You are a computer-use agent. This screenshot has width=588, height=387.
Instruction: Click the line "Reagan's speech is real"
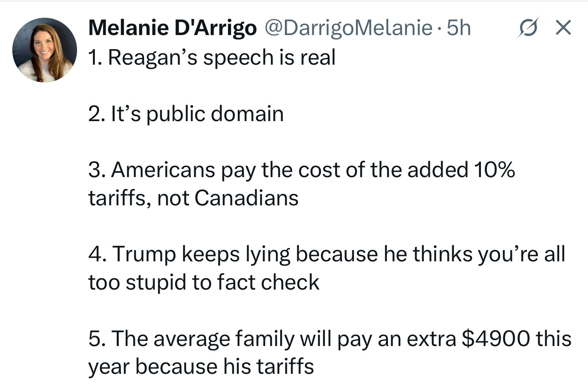point(212,57)
